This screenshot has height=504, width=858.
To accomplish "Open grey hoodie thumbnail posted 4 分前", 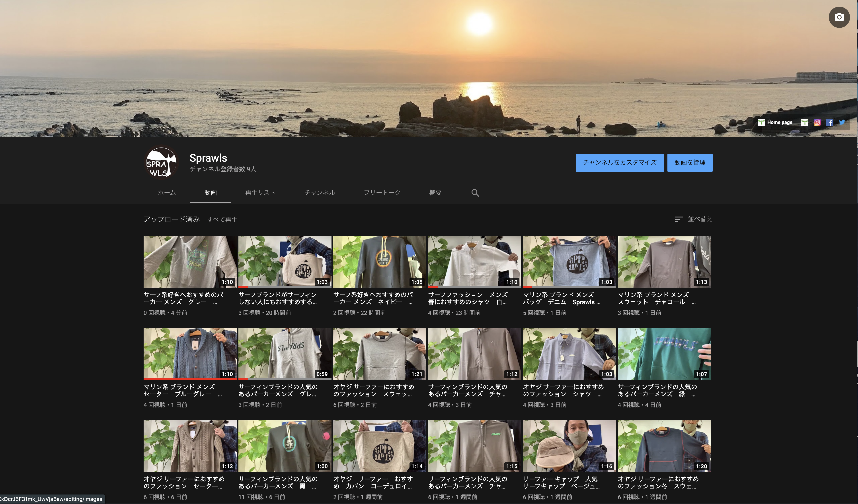I will [x=190, y=262].
